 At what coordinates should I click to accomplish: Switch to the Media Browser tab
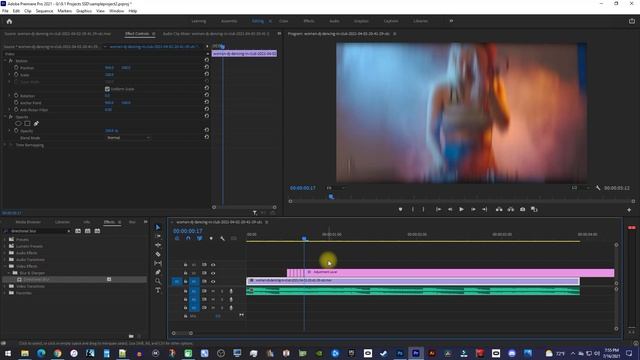click(28, 222)
